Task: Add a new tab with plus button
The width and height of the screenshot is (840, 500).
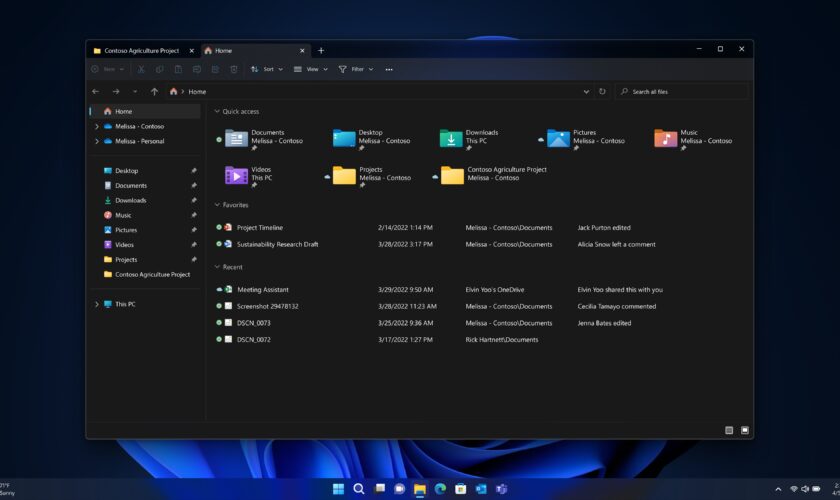Action: click(321, 50)
